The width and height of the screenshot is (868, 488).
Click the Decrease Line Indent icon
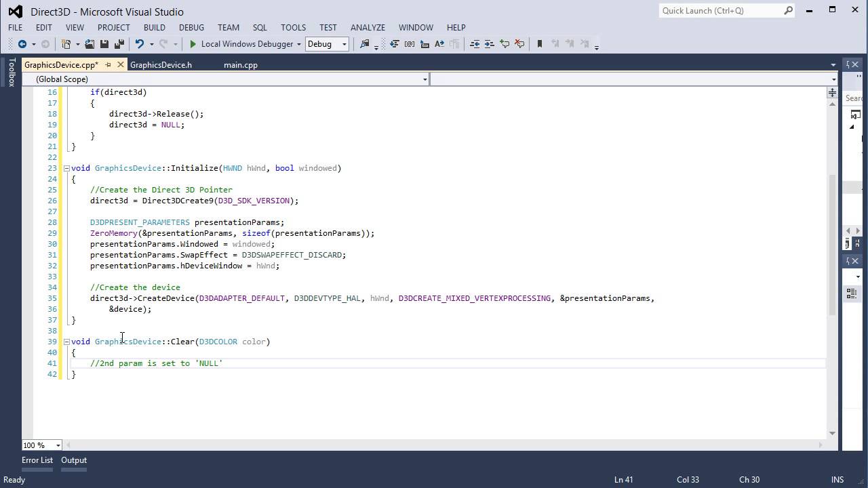[x=475, y=44]
